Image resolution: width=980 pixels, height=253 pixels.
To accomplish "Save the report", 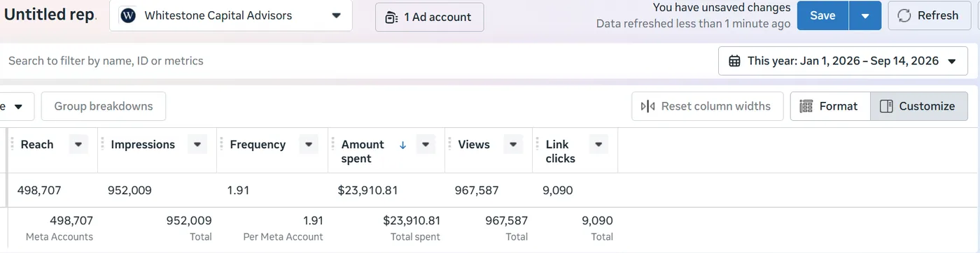I will [x=822, y=15].
